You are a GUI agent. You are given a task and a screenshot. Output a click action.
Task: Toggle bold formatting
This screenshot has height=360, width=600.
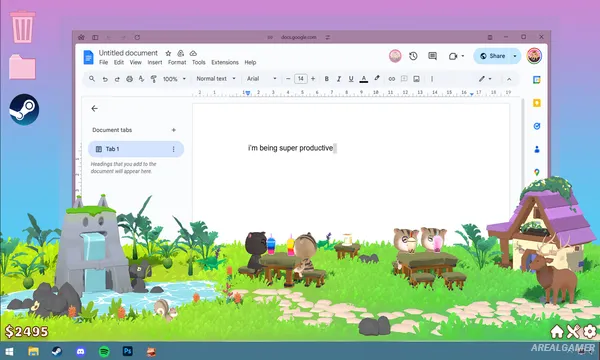coord(326,79)
